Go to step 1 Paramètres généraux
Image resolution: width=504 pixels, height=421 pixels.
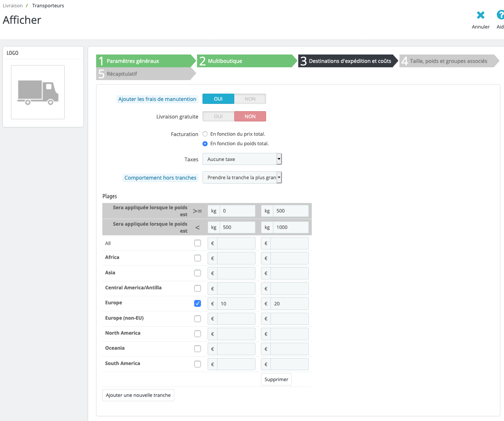point(145,61)
